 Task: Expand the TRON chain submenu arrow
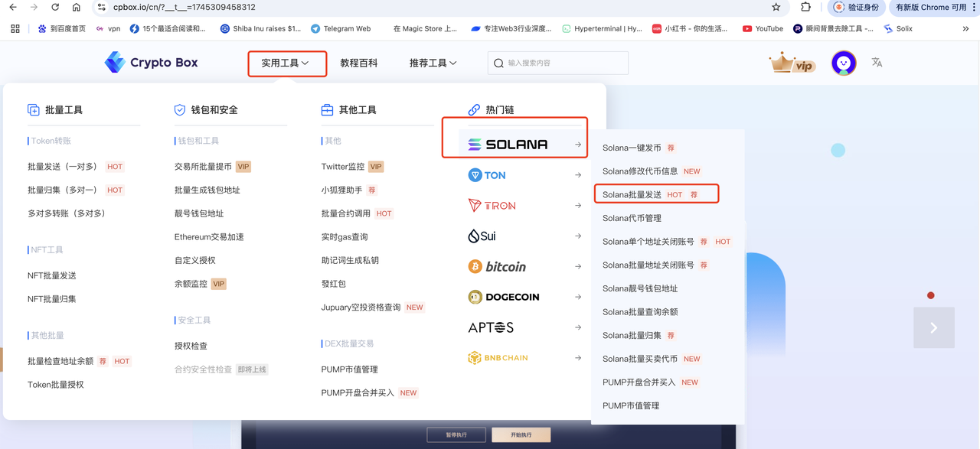(578, 206)
